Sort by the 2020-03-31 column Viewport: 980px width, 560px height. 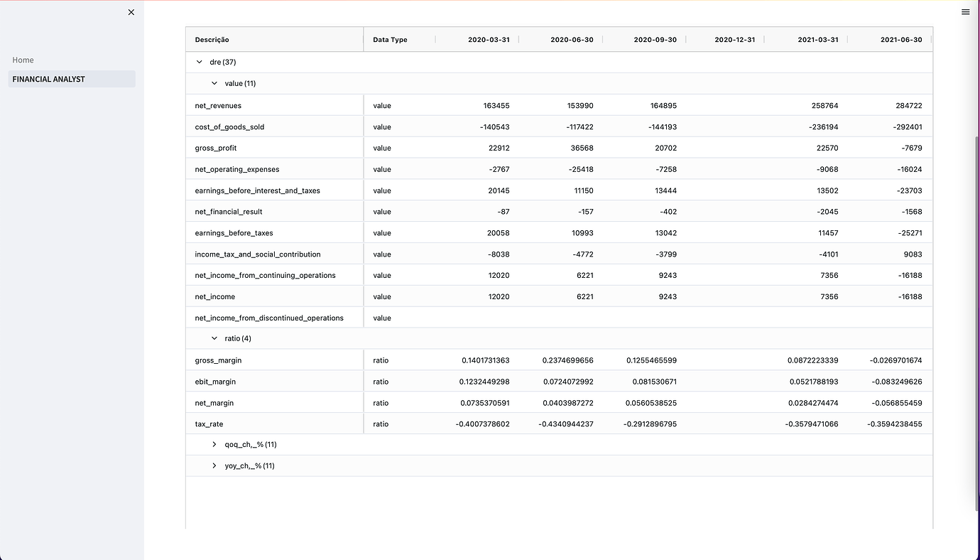(489, 39)
